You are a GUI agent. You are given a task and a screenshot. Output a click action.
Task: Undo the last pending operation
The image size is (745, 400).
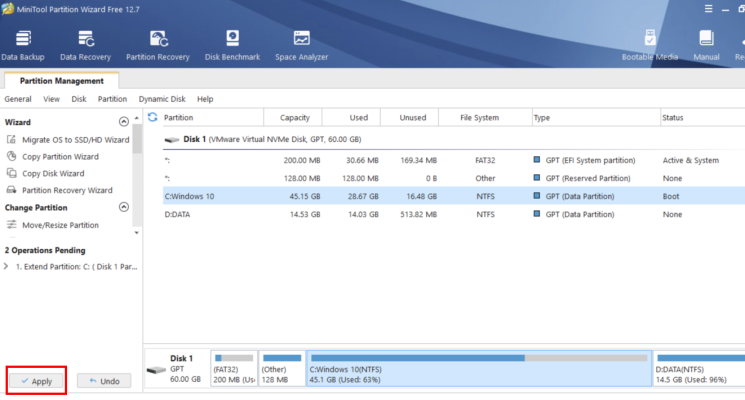104,381
